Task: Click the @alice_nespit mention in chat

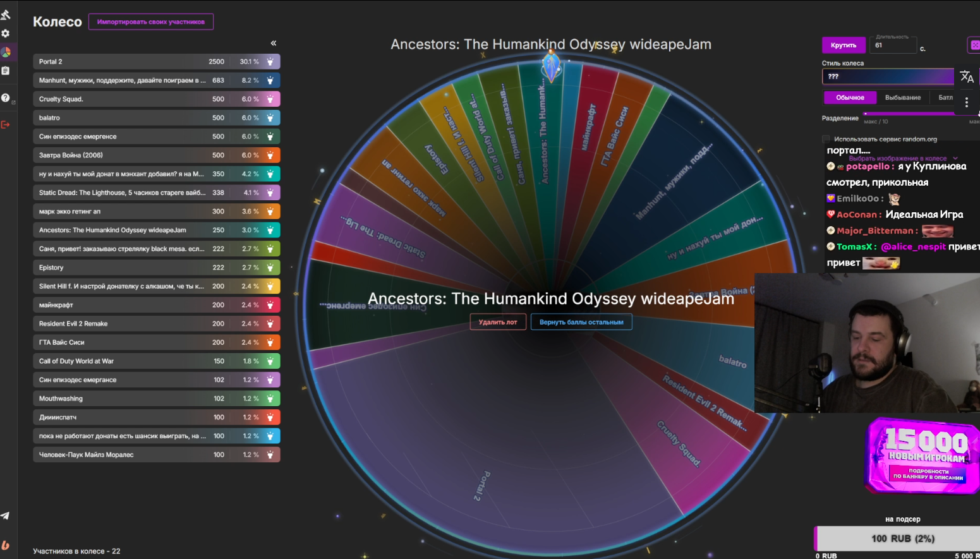Action: click(x=913, y=247)
